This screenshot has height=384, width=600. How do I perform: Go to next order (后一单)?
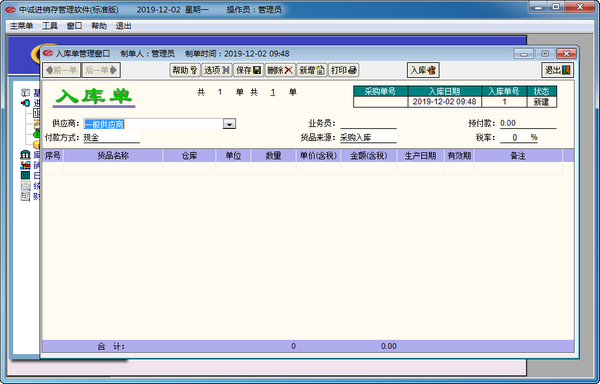pos(101,70)
